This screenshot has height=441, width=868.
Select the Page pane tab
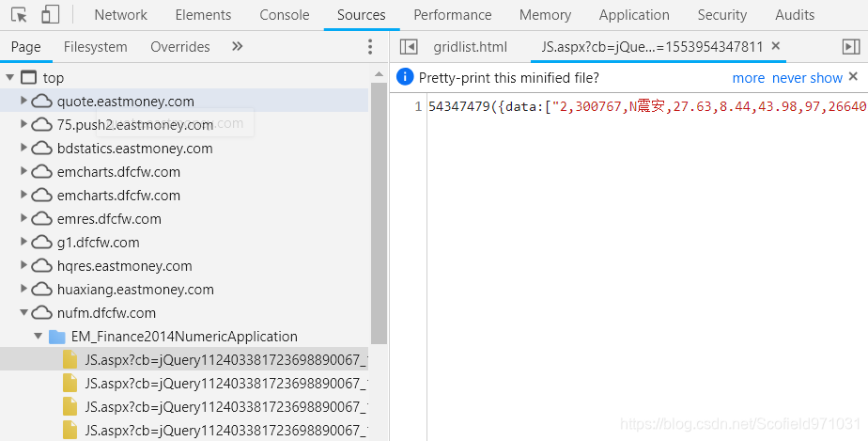tap(26, 47)
